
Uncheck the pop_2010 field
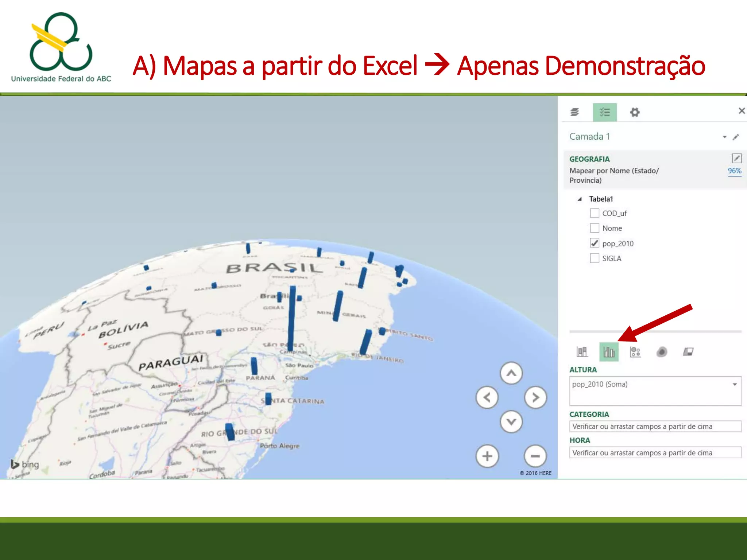click(595, 243)
